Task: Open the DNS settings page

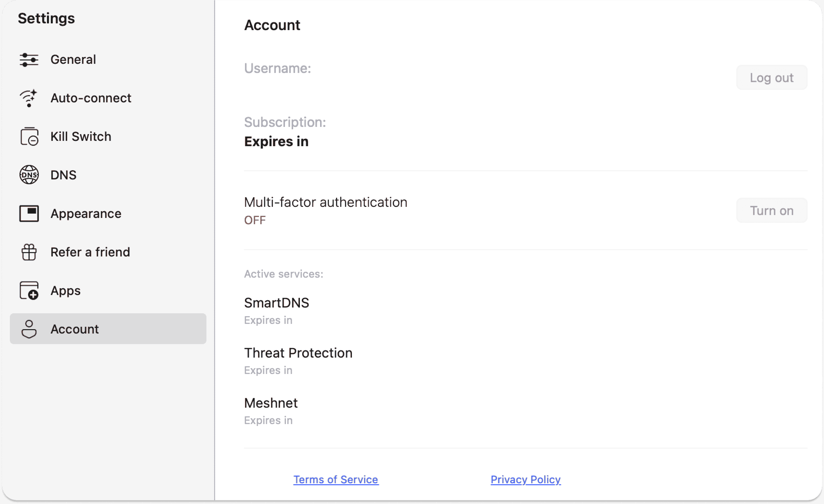Action: [x=108, y=175]
